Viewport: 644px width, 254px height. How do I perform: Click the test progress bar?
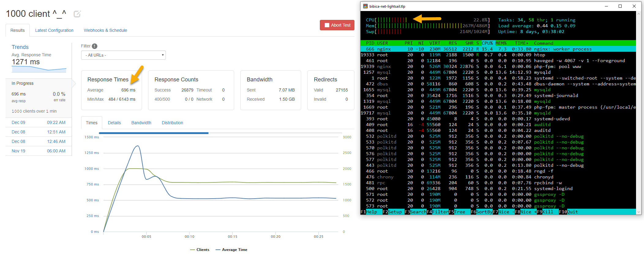[220, 133]
